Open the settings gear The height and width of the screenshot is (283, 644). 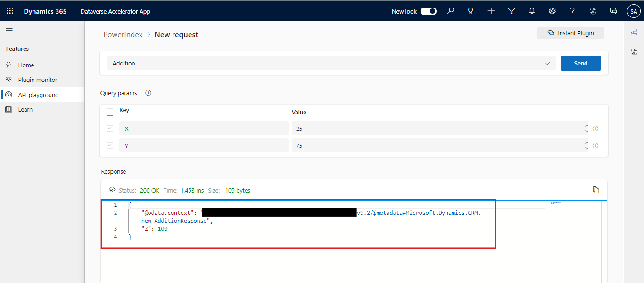click(552, 11)
